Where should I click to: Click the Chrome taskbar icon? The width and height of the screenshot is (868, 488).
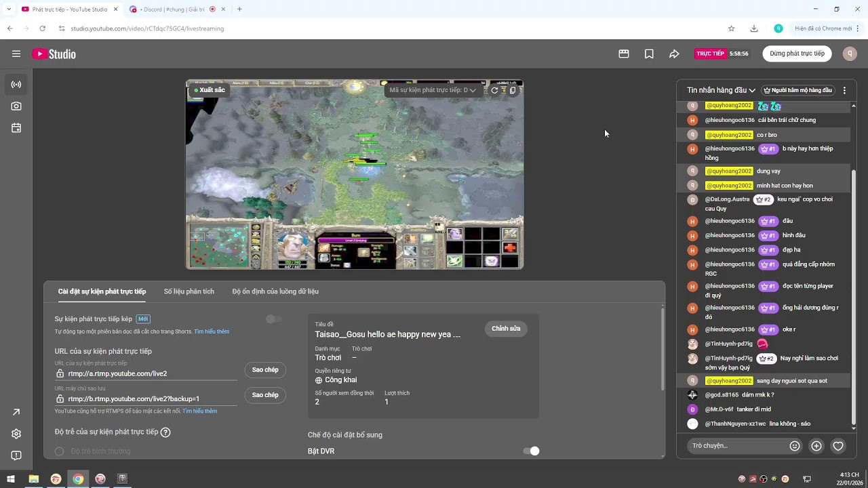coord(78,479)
